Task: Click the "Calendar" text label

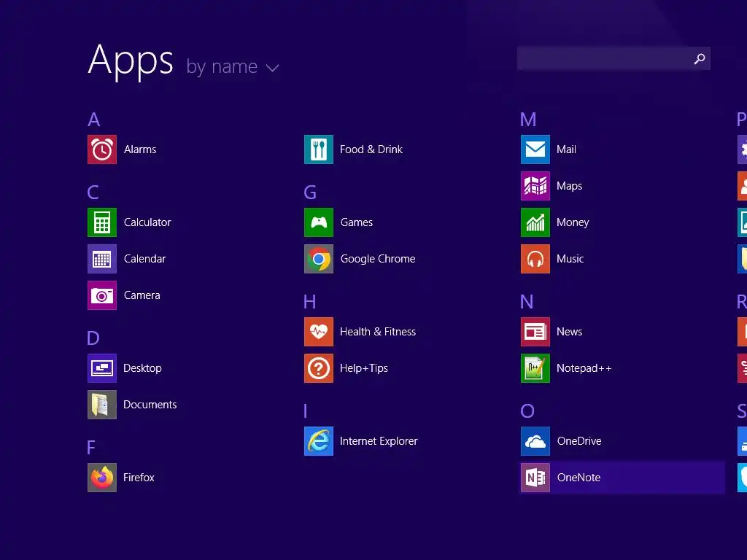Action: point(145,259)
